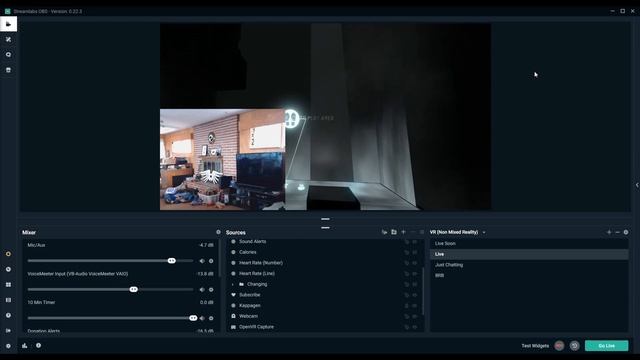Open settings gear at bottom of sidebar

[x=8, y=346]
